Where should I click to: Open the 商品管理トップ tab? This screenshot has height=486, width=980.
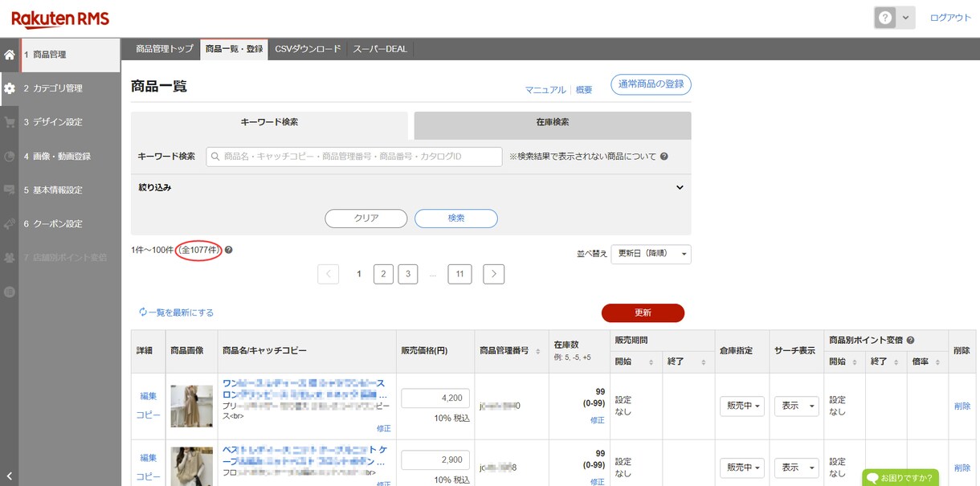click(x=165, y=49)
